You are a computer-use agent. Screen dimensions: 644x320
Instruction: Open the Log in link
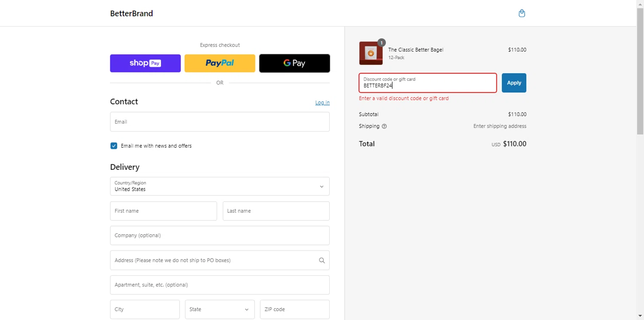322,103
